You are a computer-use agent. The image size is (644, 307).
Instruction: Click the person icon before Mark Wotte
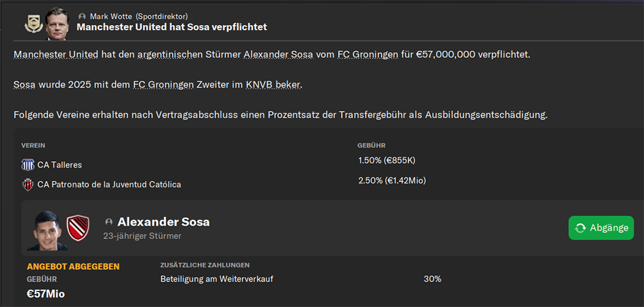(82, 17)
